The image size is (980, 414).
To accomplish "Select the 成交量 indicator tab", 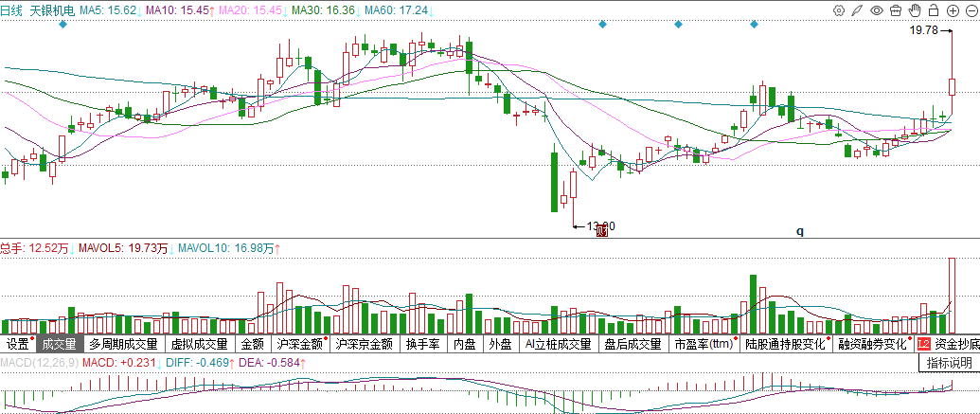I will 59,345.
